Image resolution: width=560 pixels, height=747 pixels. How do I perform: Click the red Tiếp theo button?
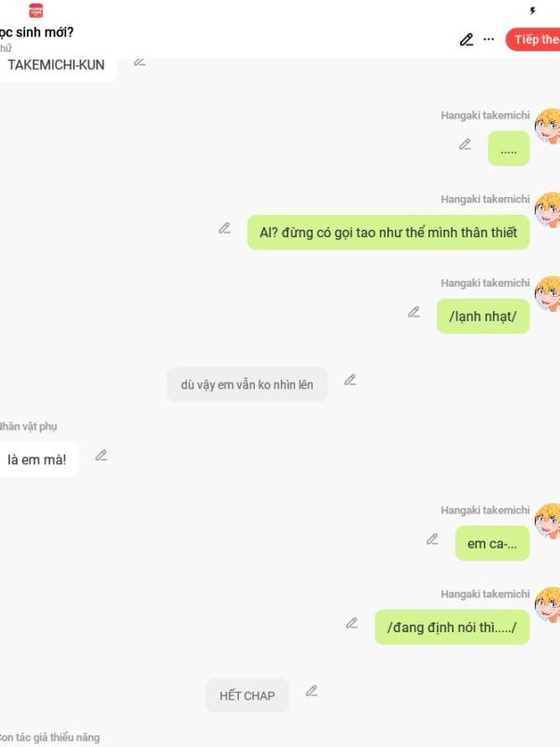[x=533, y=39]
